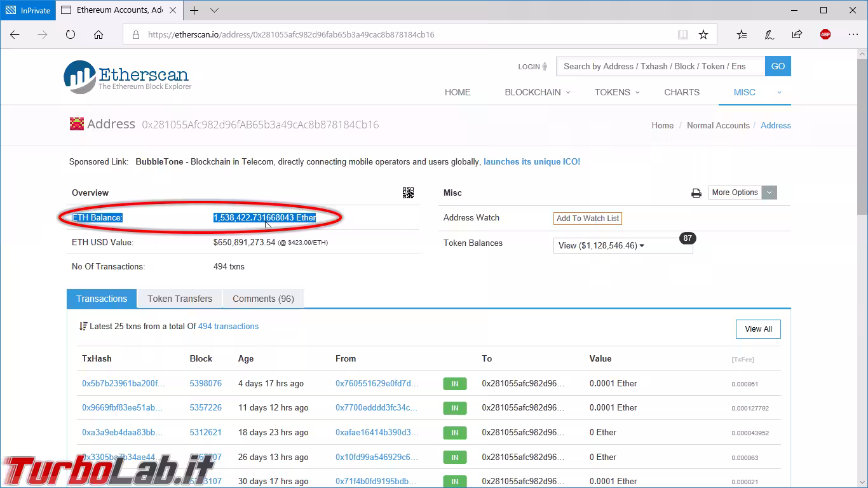Add page to favorites with star icon
868x488 pixels.
[x=703, y=35]
